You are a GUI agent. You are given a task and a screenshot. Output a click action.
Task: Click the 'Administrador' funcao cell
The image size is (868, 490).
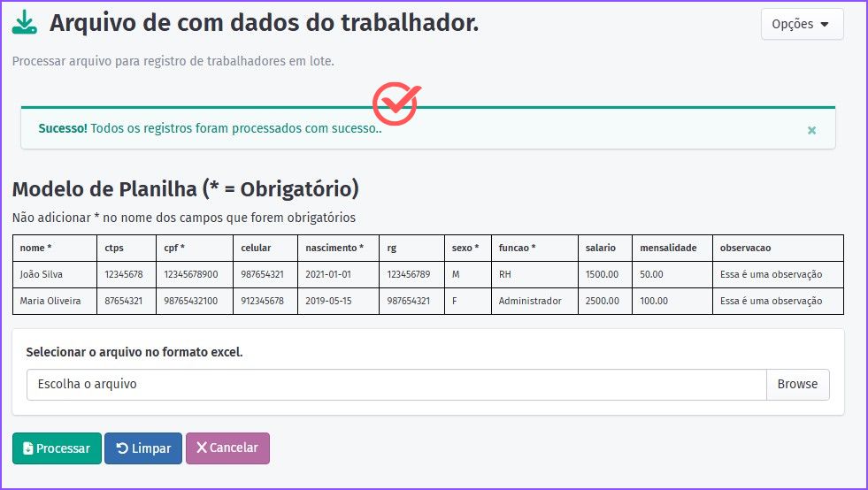530,301
